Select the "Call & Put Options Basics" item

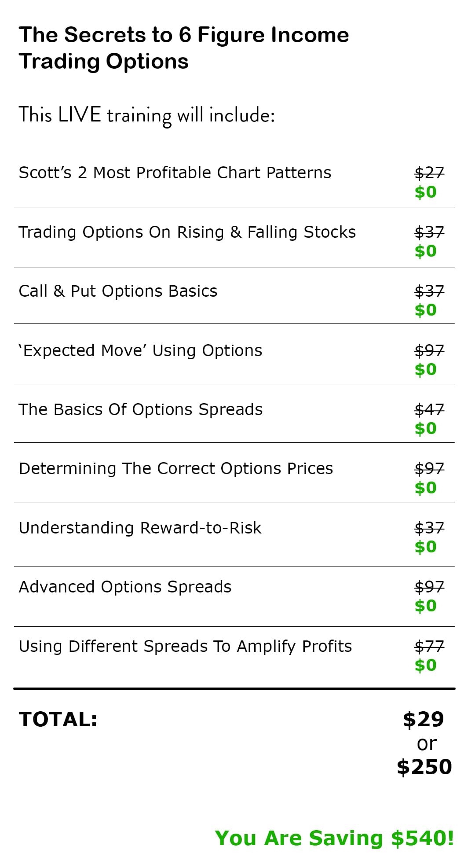point(118,291)
